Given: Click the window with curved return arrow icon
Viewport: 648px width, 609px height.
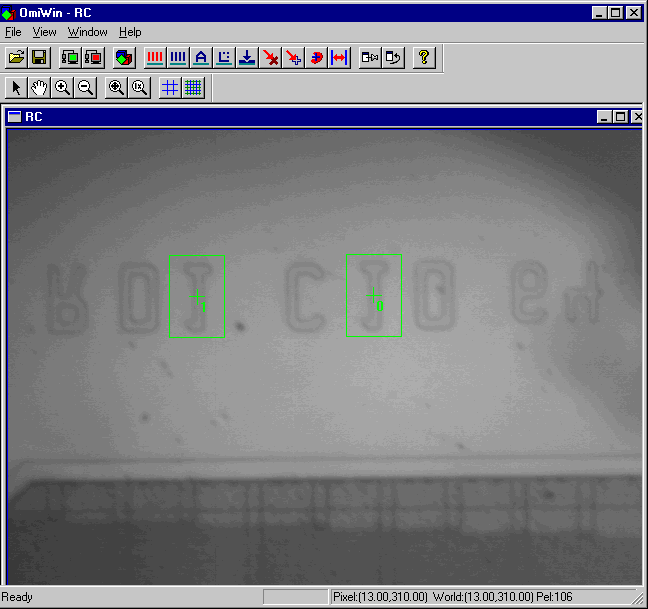Looking at the screenshot, I should 393,57.
